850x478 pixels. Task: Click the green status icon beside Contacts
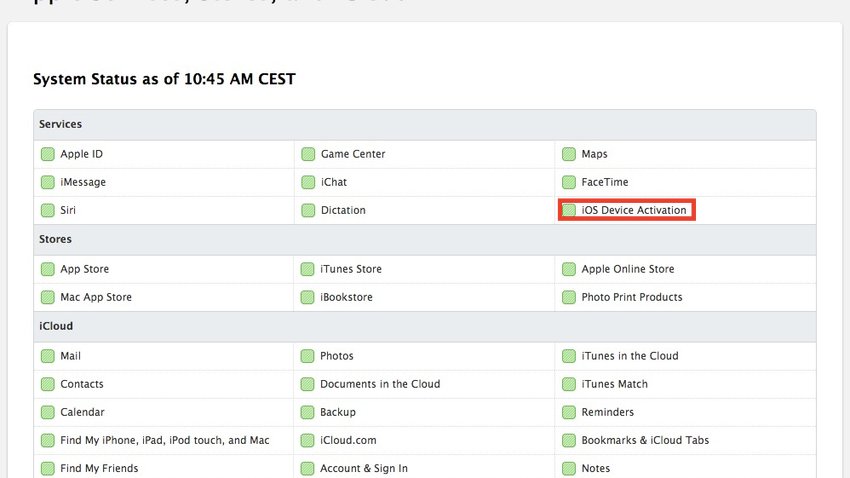[x=48, y=384]
